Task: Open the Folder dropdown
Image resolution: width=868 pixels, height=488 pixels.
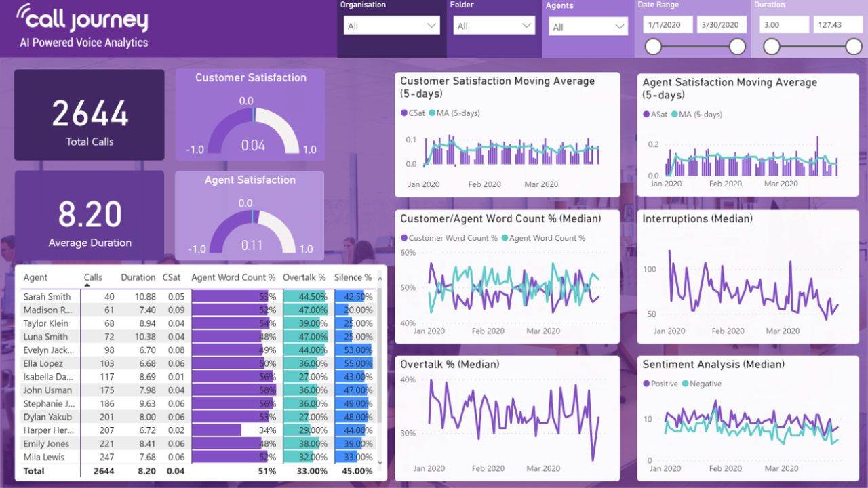Action: pos(495,26)
